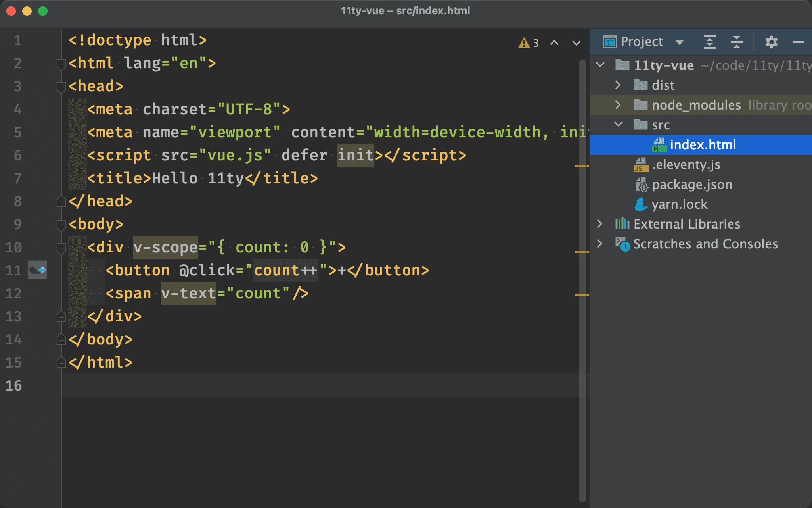Fold the head tag on line 3
This screenshot has width=812, height=508.
(x=61, y=87)
